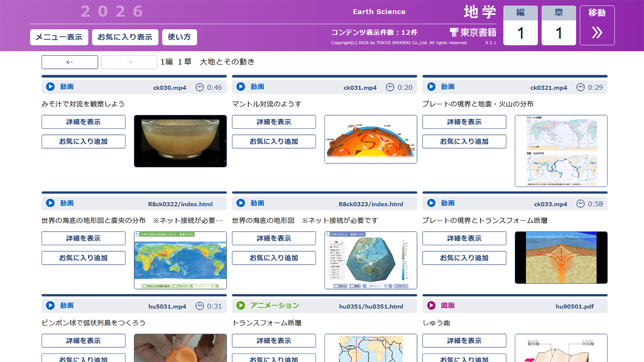644x362 pixels.
Task: Open the 章 number selector
Action: pyautogui.click(x=558, y=33)
